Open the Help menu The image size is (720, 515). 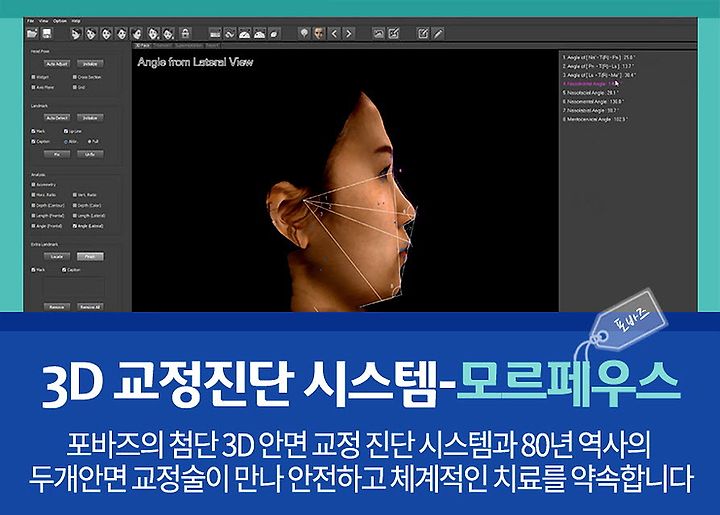tap(76, 21)
